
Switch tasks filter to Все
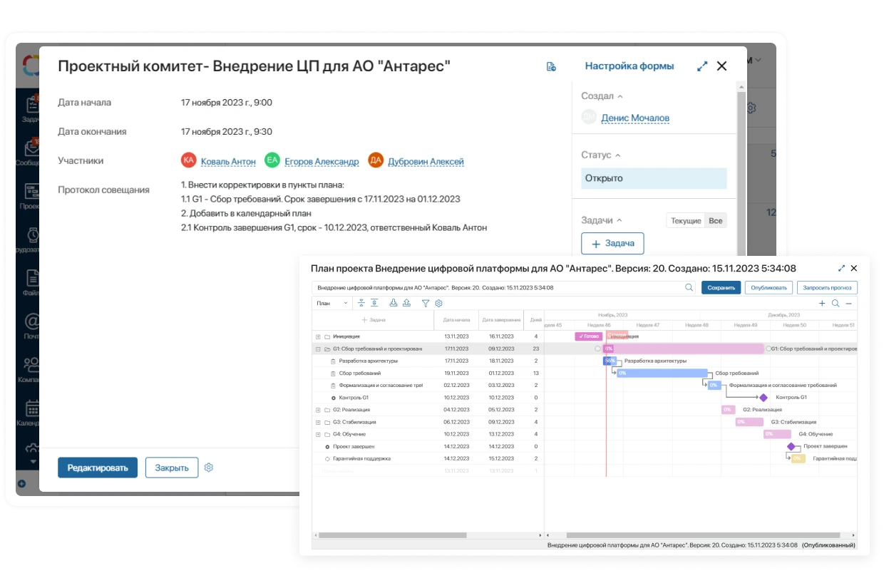click(x=716, y=221)
